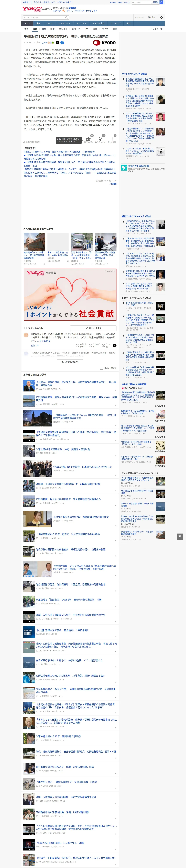186x868 pixels.
Task: Select the エンタメ category
Action: (x=63, y=29)
